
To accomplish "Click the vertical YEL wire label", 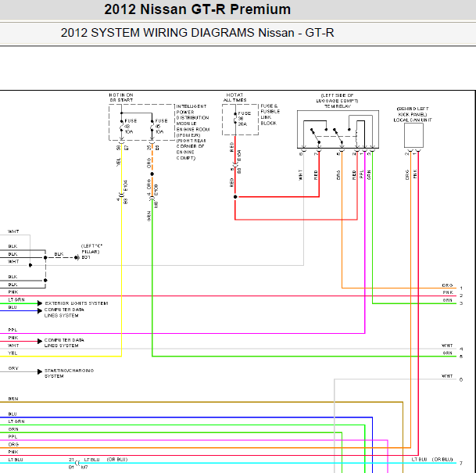I will point(119,162).
